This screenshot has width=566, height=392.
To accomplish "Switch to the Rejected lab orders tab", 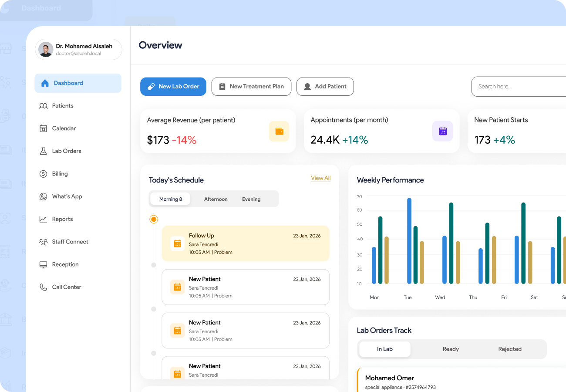I will click(510, 349).
